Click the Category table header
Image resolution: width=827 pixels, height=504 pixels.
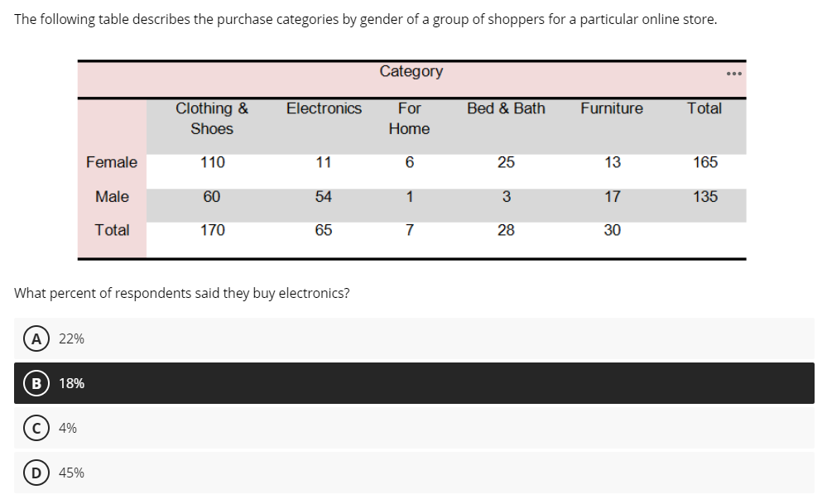tap(411, 72)
